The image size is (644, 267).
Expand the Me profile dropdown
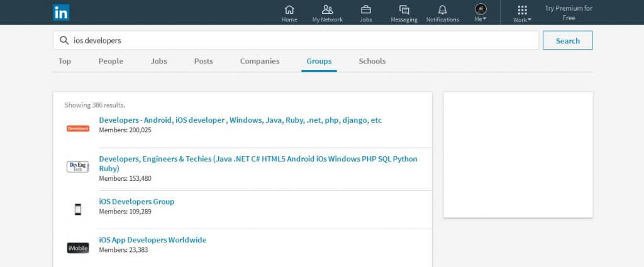click(x=480, y=13)
